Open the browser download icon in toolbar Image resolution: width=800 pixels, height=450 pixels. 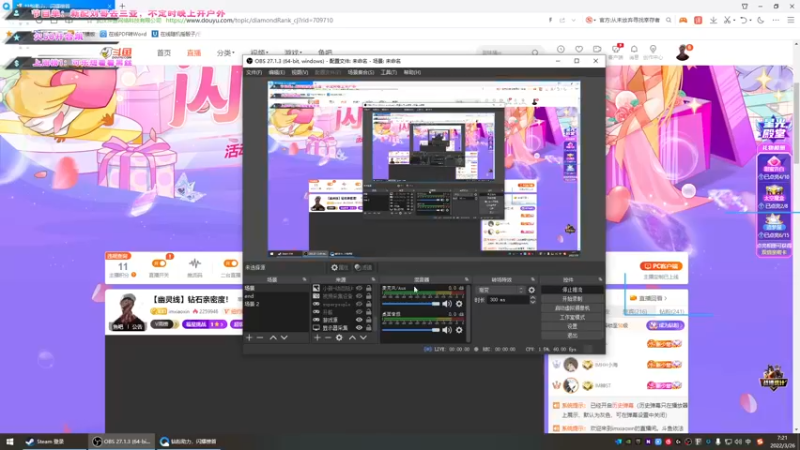pos(713,20)
